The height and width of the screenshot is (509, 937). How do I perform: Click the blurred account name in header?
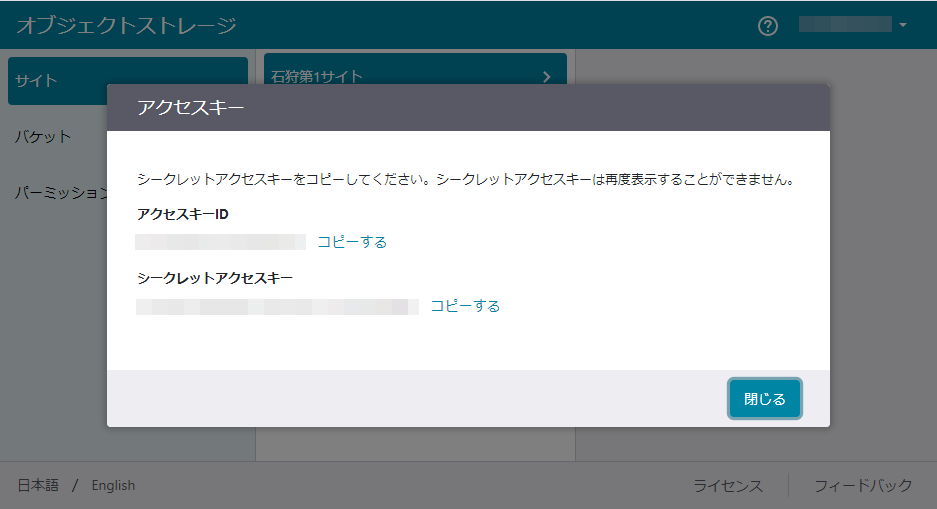[844, 25]
